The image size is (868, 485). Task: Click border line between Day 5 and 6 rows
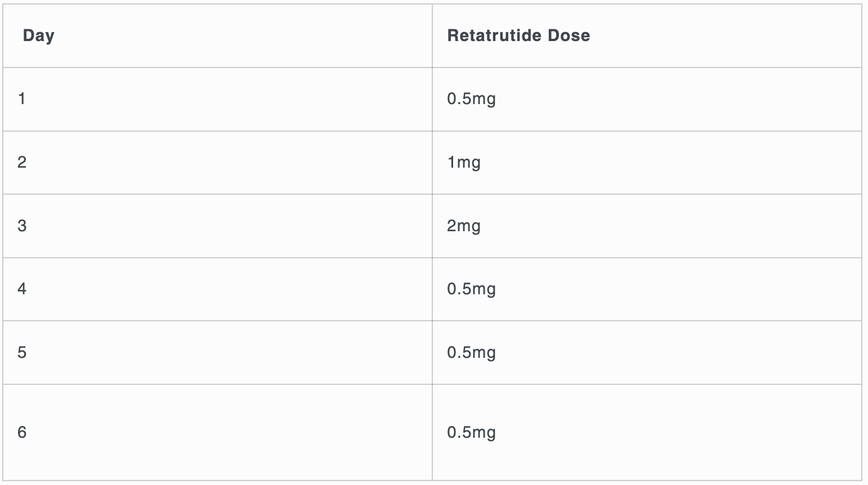coord(432,384)
